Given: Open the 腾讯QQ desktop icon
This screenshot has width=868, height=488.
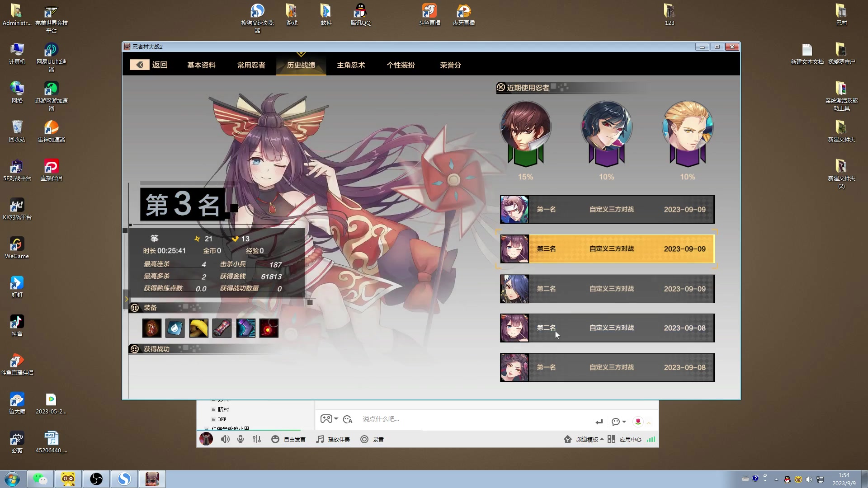Looking at the screenshot, I should [x=360, y=14].
